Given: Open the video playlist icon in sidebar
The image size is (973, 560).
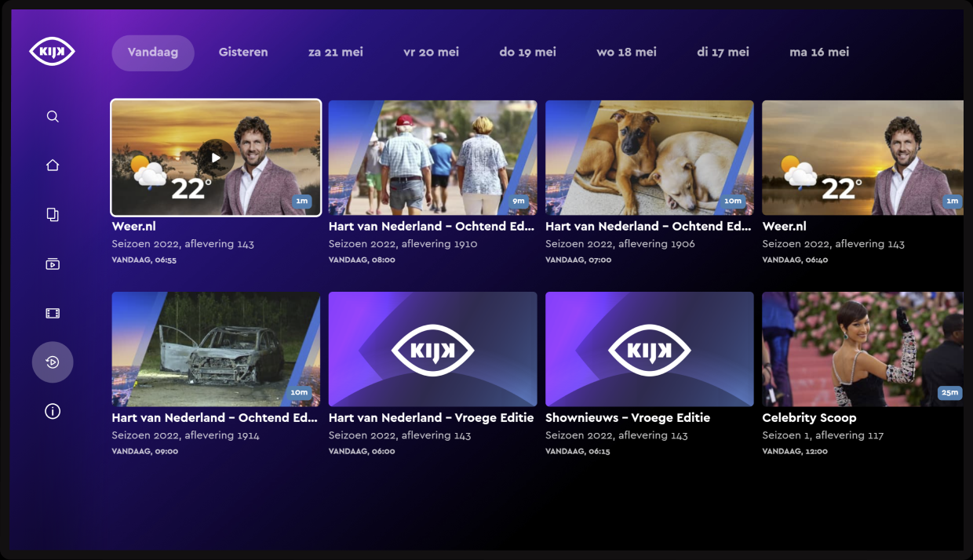Looking at the screenshot, I should click(x=53, y=264).
